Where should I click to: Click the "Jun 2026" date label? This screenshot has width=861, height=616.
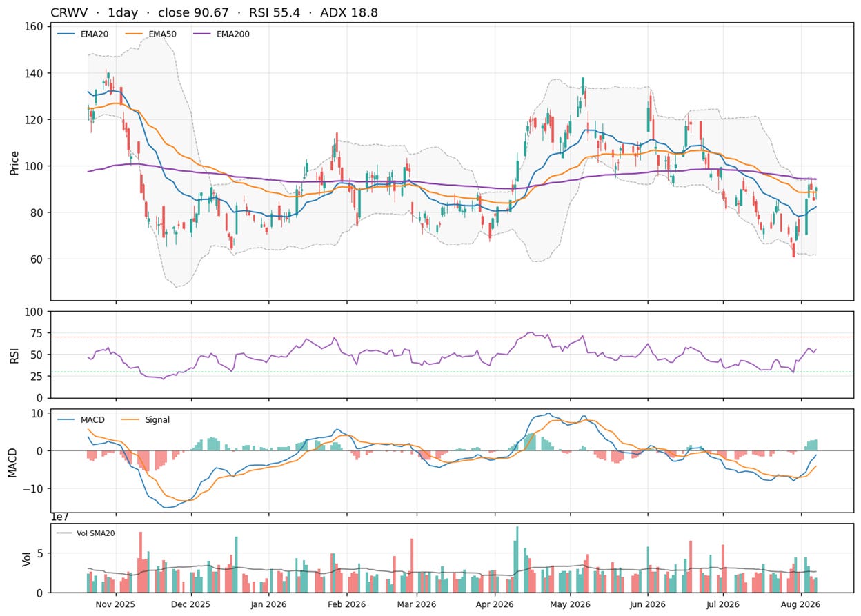pyautogui.click(x=649, y=604)
